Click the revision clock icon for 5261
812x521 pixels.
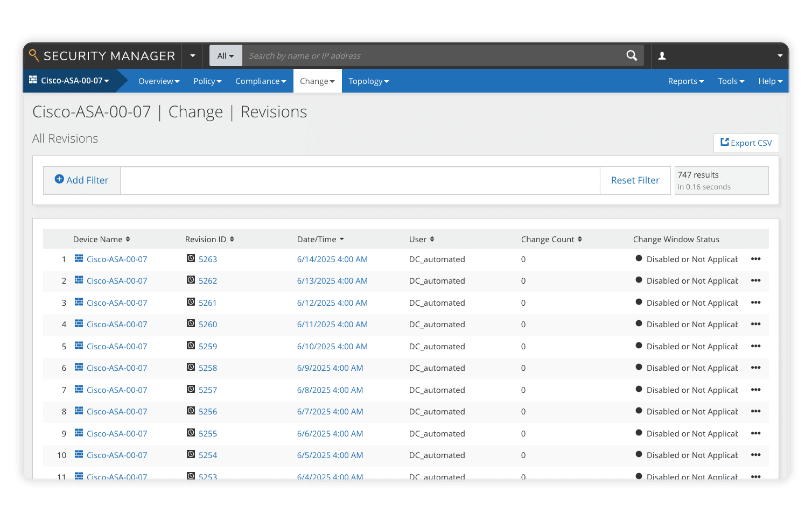point(191,302)
